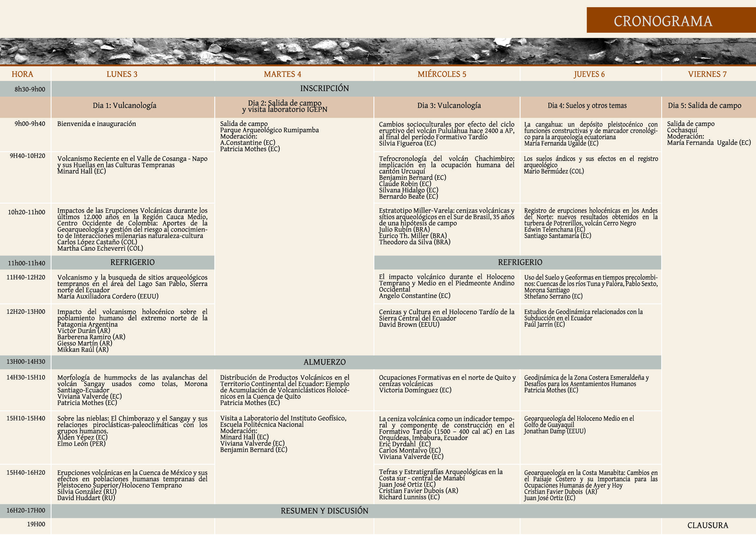Click 'María Auxiliadora Cordero (EEUU)' name
Image resolution: width=756 pixels, height=535 pixels.
point(108,297)
